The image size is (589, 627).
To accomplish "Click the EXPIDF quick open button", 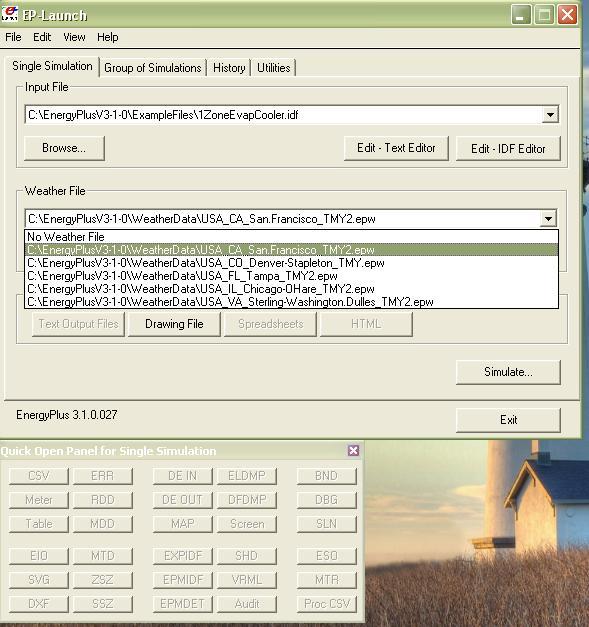I will [x=183, y=556].
